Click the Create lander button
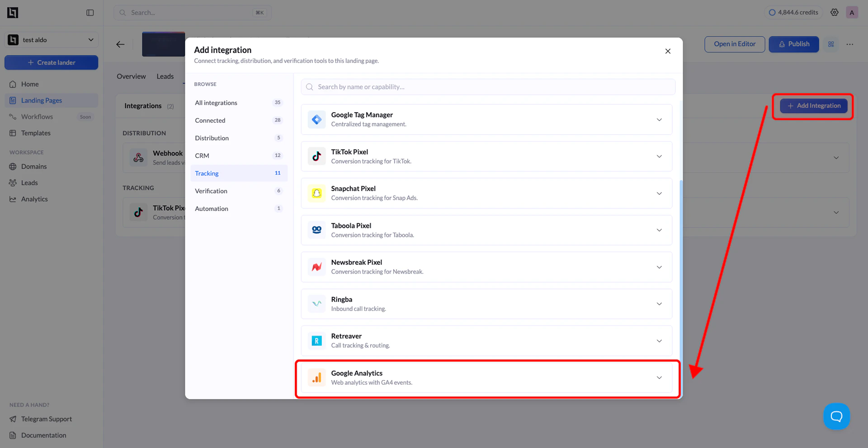The width and height of the screenshot is (868, 448). coord(52,62)
